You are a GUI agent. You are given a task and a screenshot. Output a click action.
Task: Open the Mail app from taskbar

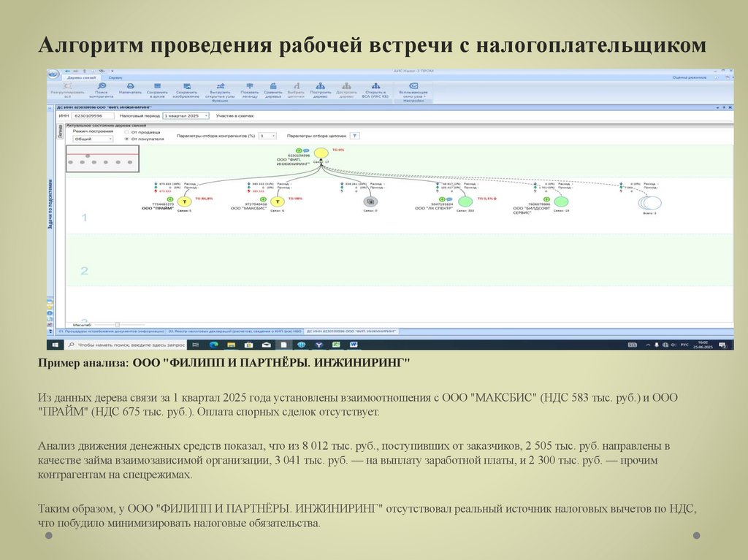(267, 345)
